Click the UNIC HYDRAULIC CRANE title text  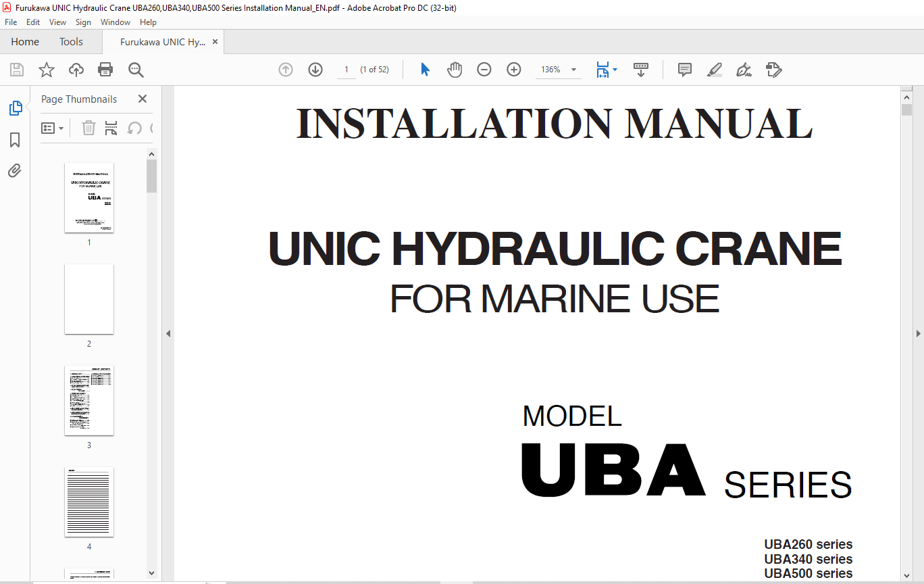555,249
